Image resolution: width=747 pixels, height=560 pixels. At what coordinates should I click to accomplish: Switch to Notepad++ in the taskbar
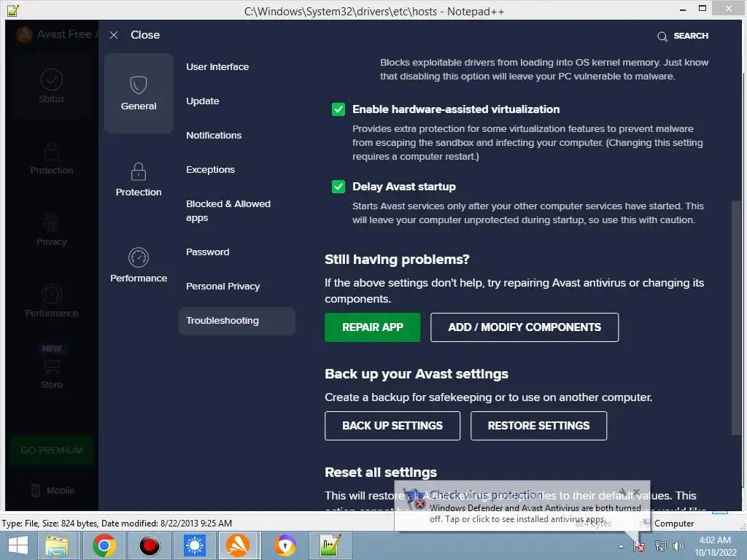click(330, 545)
